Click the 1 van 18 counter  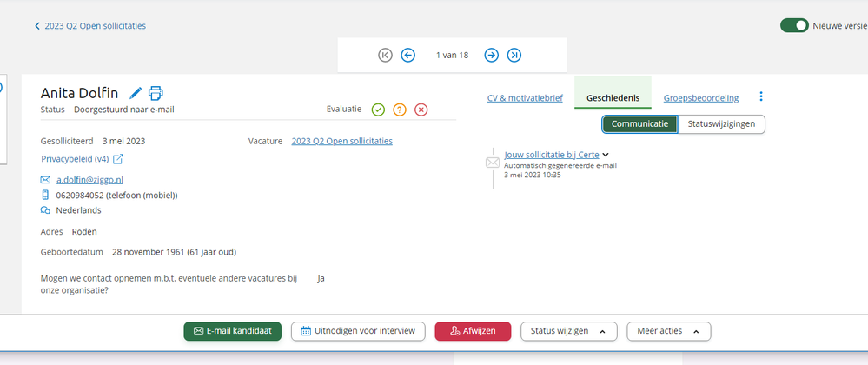click(452, 55)
